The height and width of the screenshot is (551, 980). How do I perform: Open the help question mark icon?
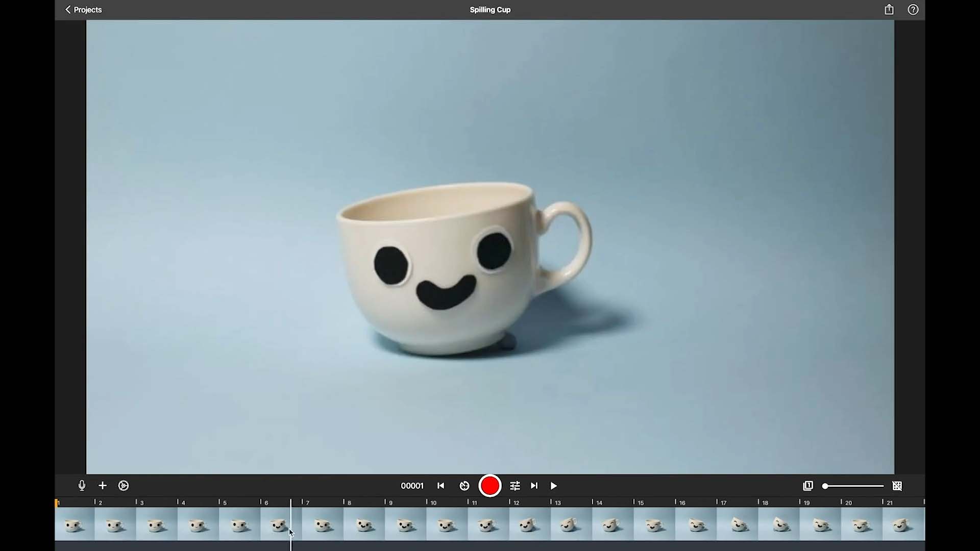[913, 10]
